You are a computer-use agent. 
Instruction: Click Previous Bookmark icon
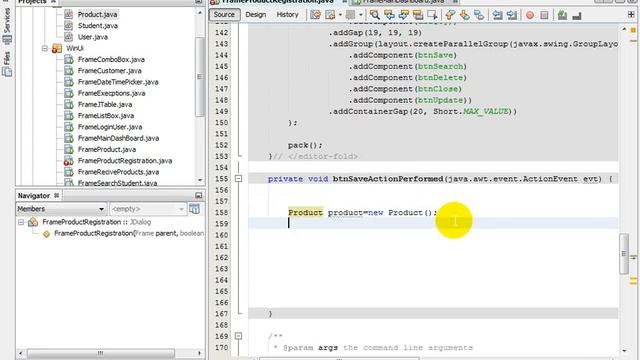tap(450, 15)
